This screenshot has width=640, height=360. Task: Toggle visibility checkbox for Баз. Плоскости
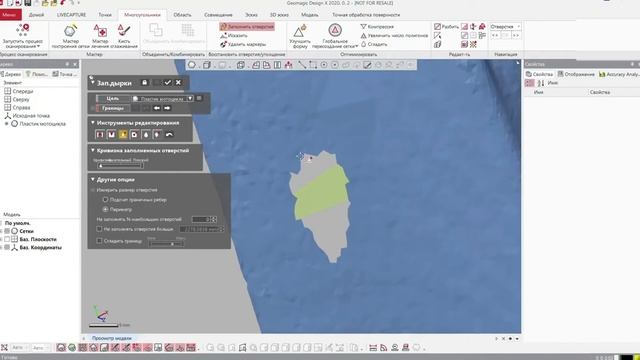click(7, 239)
